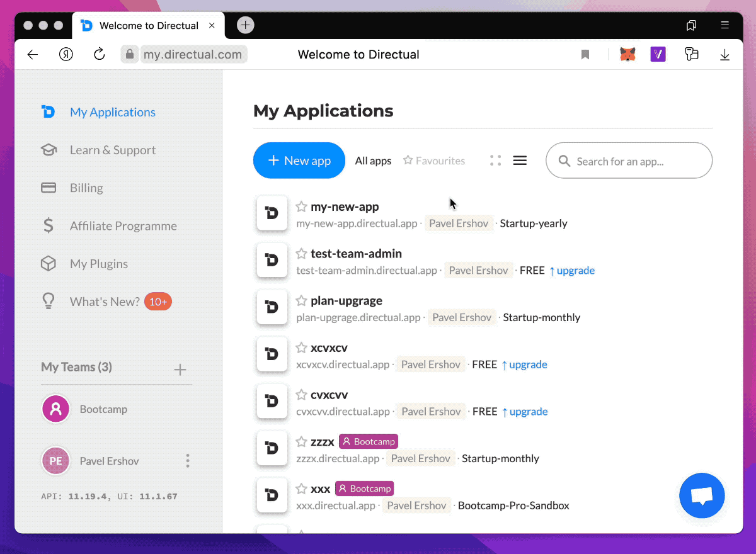
Task: Click plan-upgrage logo thumbnail
Action: 272,307
